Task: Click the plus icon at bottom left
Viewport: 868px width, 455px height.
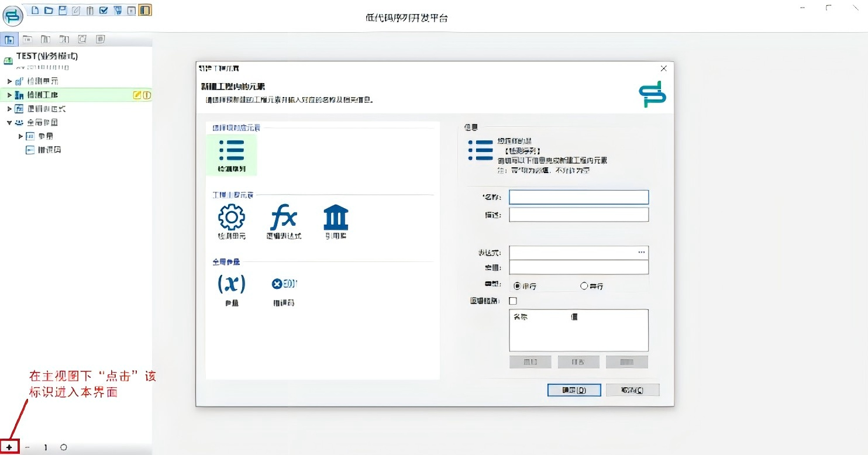Action: pyautogui.click(x=9, y=447)
